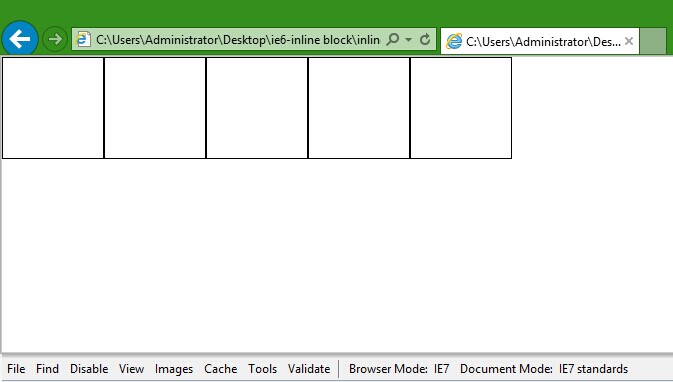This screenshot has height=382, width=673.
Task: Click the page icon in address bar
Action: click(x=83, y=39)
